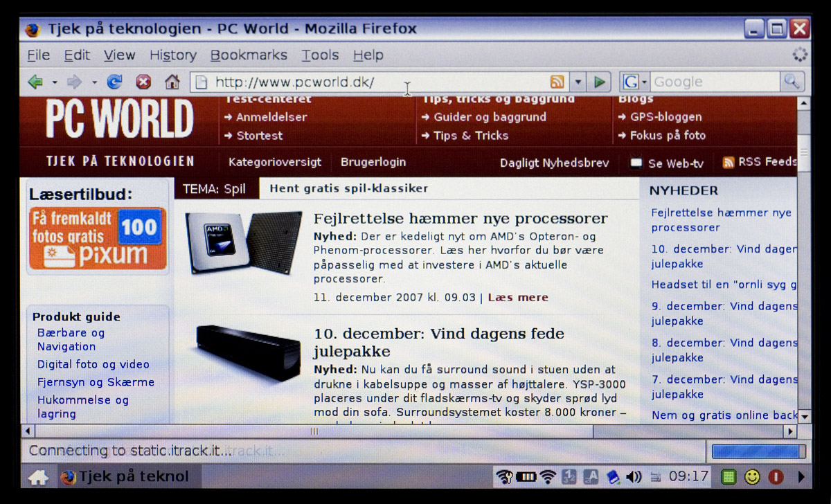Image resolution: width=831 pixels, height=504 pixels.
Task: Click inside the URL address field
Action: 374,82
